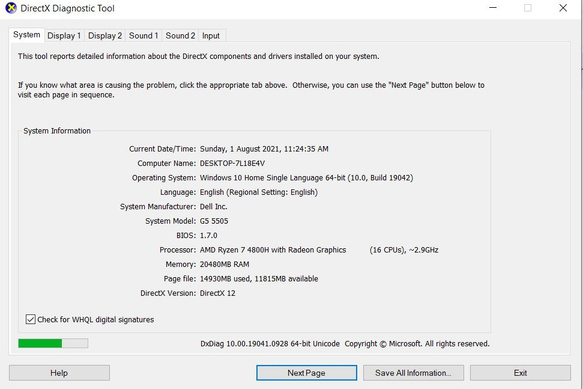Click system model value G5 5505

point(214,221)
